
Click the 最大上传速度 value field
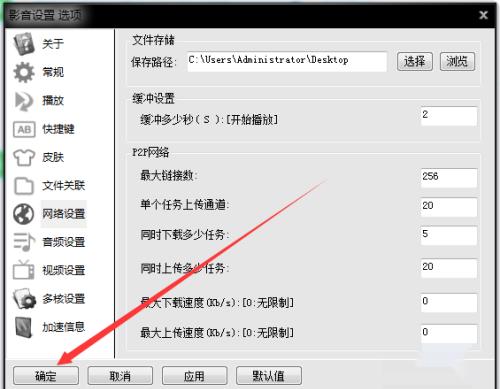(449, 334)
